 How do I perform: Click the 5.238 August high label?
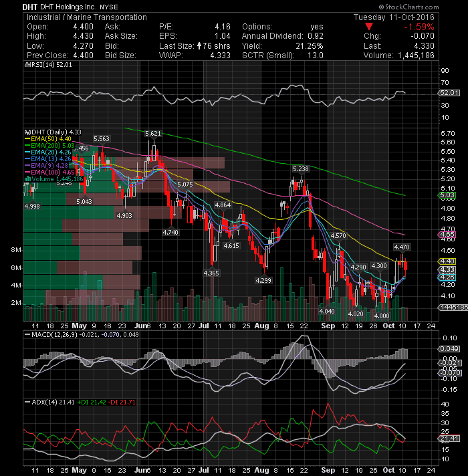click(301, 168)
